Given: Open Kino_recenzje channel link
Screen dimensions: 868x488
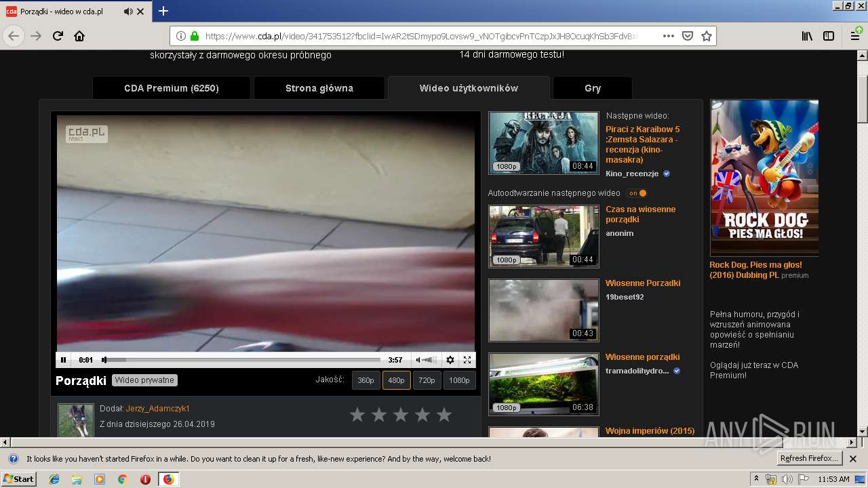Looking at the screenshot, I should 632,174.
